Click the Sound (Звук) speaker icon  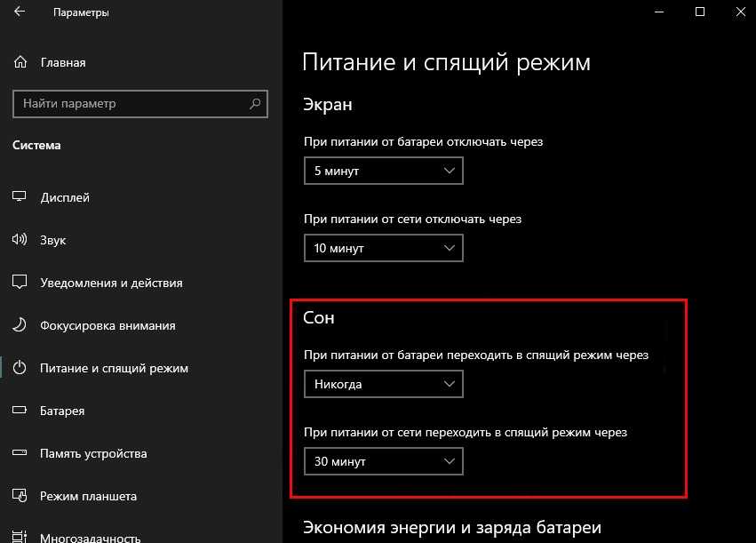pos(20,240)
